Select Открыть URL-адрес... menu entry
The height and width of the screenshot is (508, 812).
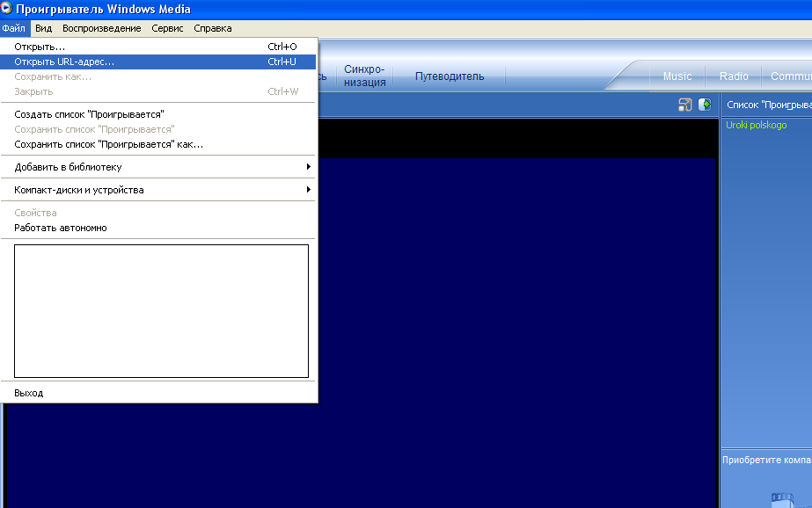tap(158, 62)
